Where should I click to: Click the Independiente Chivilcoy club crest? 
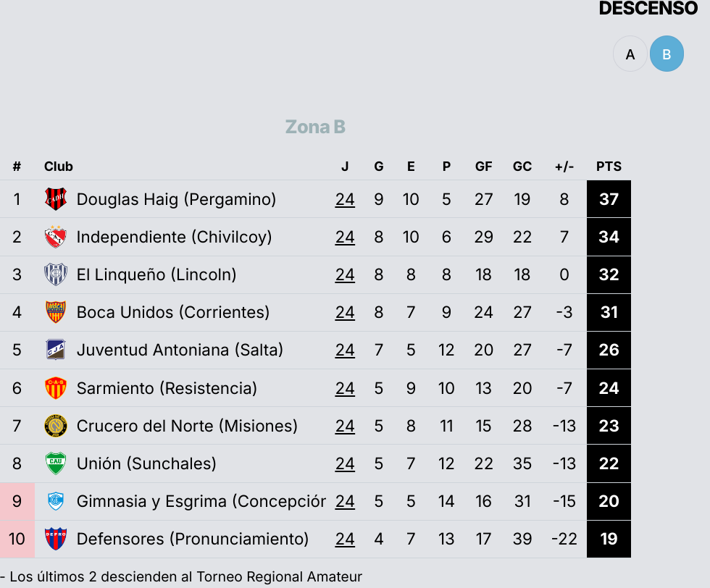(x=56, y=237)
